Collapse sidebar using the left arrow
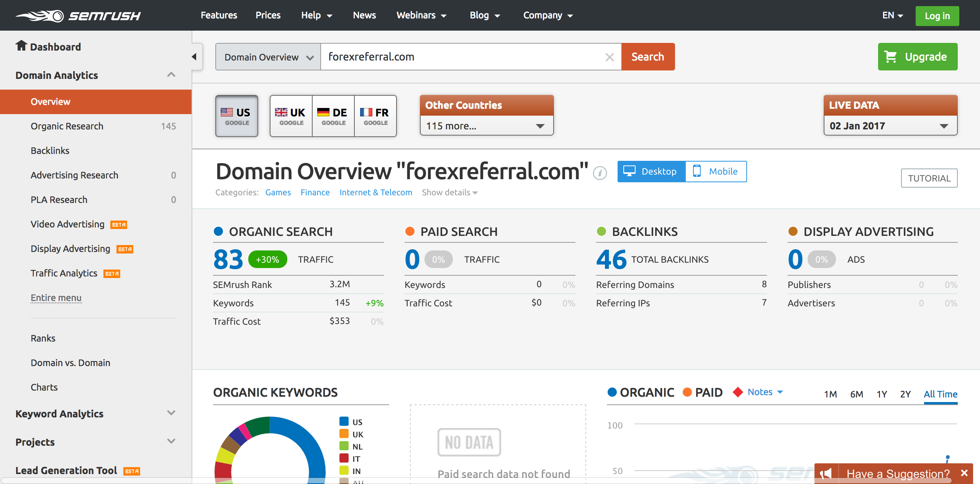 click(x=194, y=57)
